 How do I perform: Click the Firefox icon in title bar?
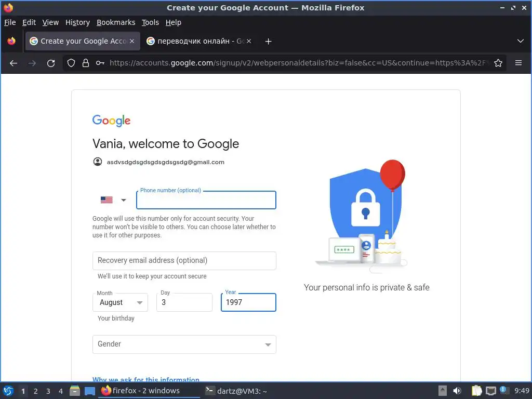click(x=8, y=7)
